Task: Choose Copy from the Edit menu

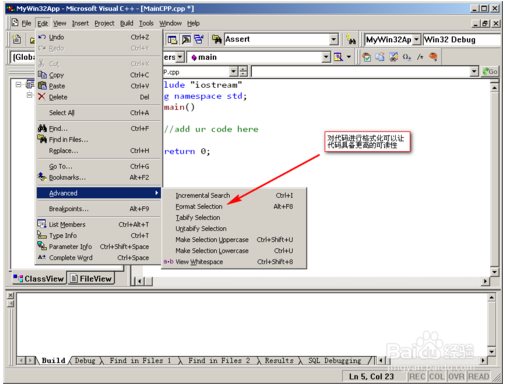Action: [99, 75]
